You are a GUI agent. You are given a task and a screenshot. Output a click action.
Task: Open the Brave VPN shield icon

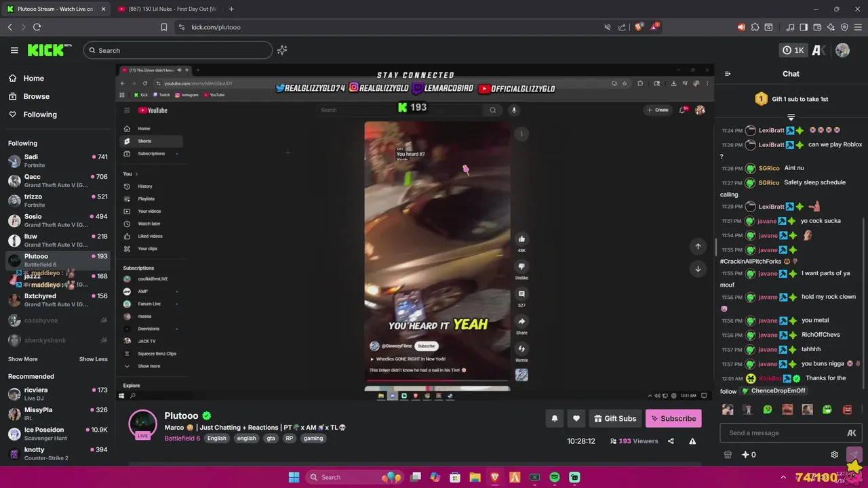(844, 27)
